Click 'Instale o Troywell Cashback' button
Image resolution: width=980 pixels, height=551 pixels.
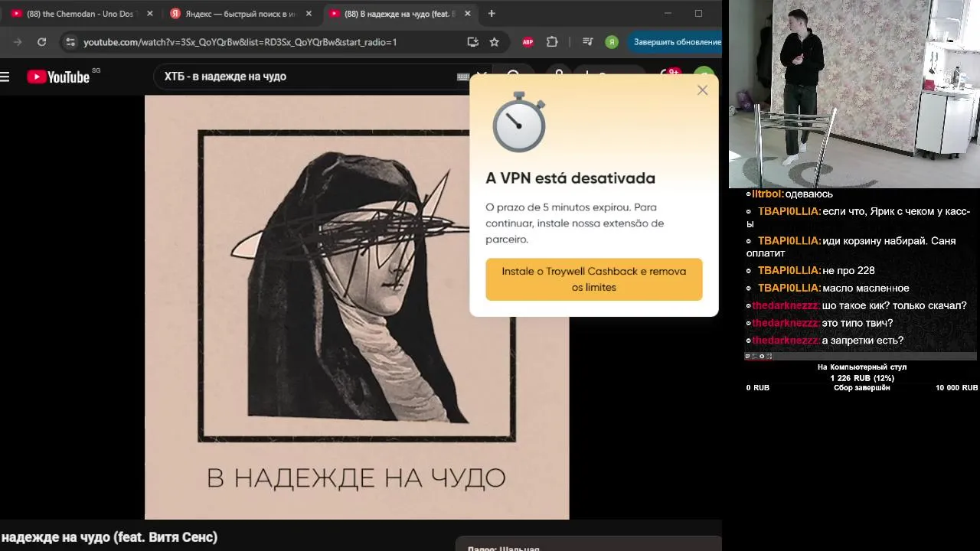coord(594,279)
